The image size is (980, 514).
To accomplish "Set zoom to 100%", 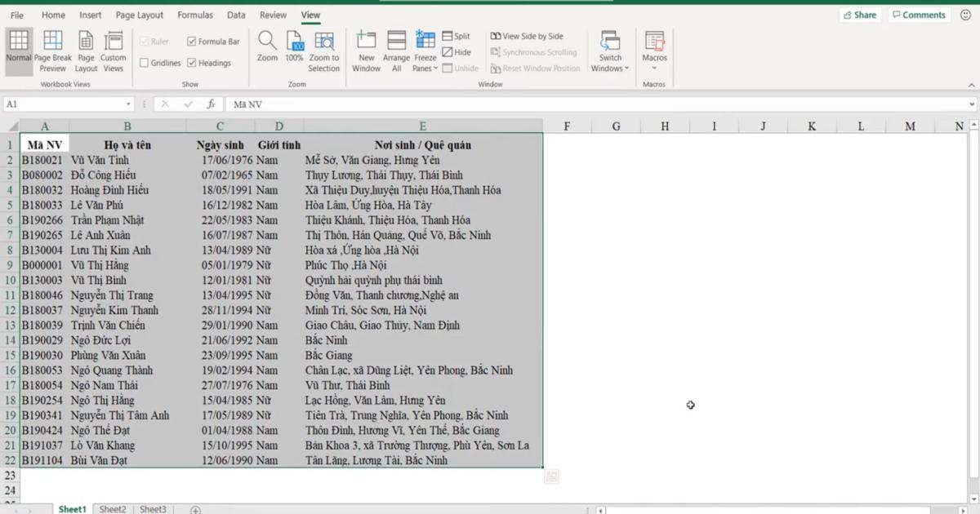I will pyautogui.click(x=295, y=49).
